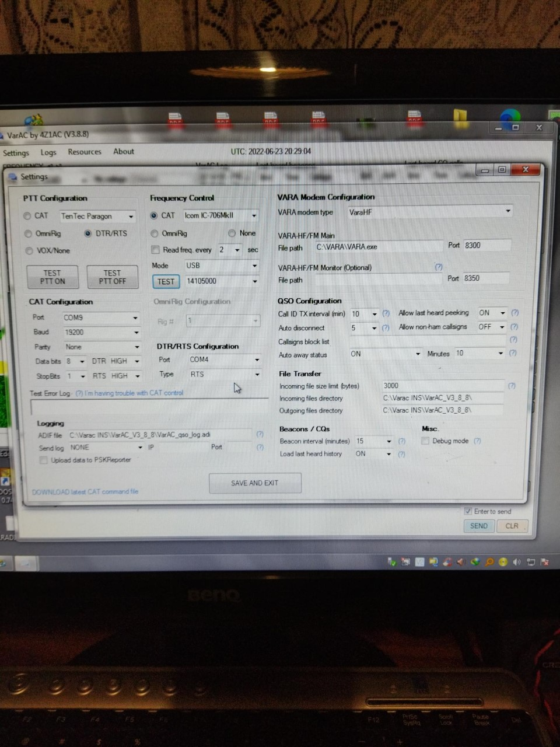Click the Port 8300 field
Screen dimensions: 560x747
coord(487,245)
